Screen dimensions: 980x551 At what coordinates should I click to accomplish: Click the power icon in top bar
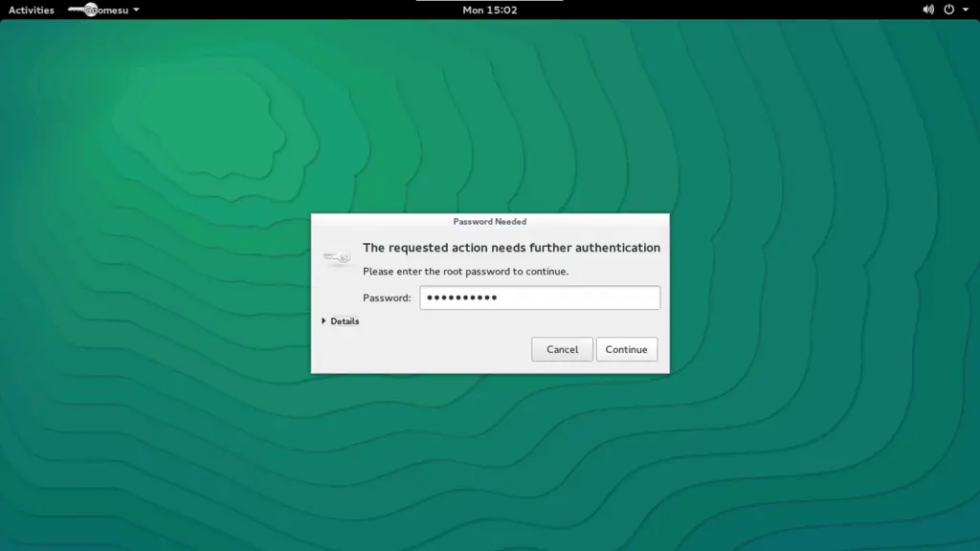coord(948,10)
